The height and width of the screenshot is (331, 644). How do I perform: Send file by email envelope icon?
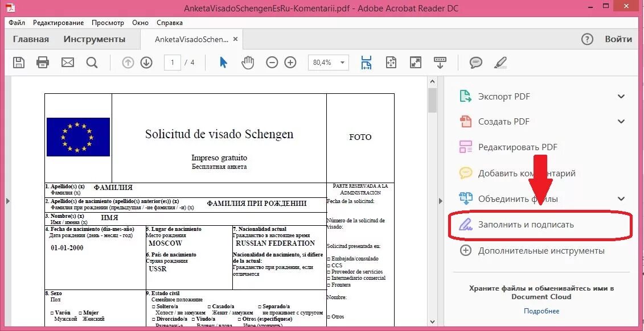pyautogui.click(x=67, y=63)
